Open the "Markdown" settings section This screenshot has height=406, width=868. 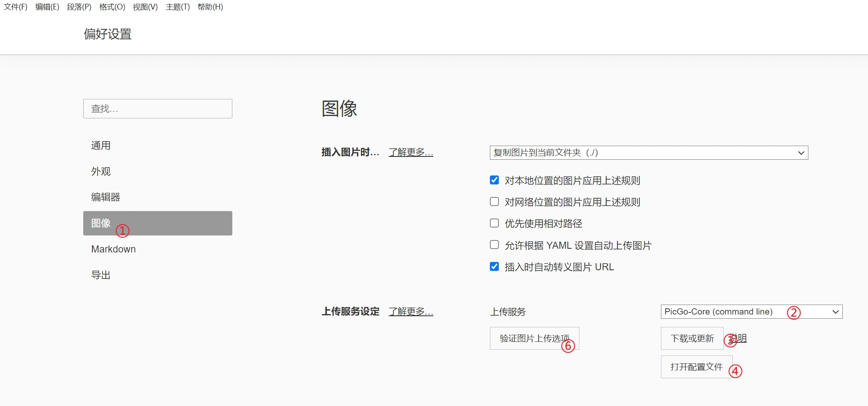pyautogui.click(x=113, y=249)
